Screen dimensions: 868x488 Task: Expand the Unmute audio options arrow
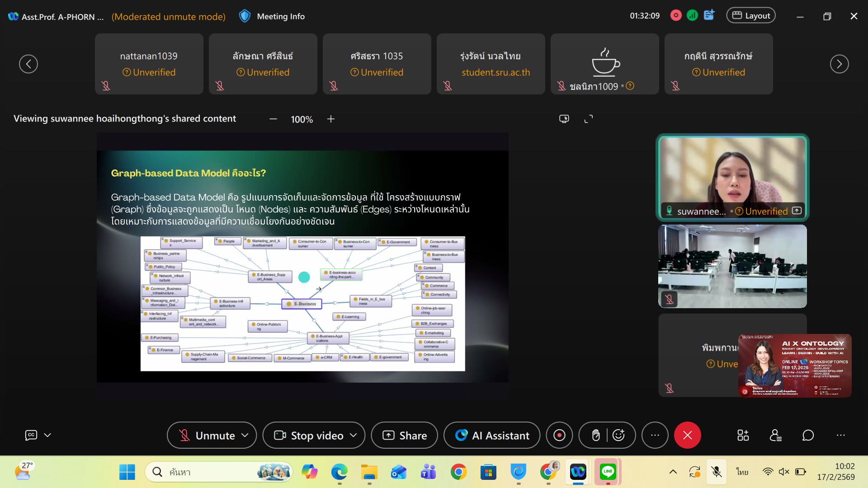[245, 435]
